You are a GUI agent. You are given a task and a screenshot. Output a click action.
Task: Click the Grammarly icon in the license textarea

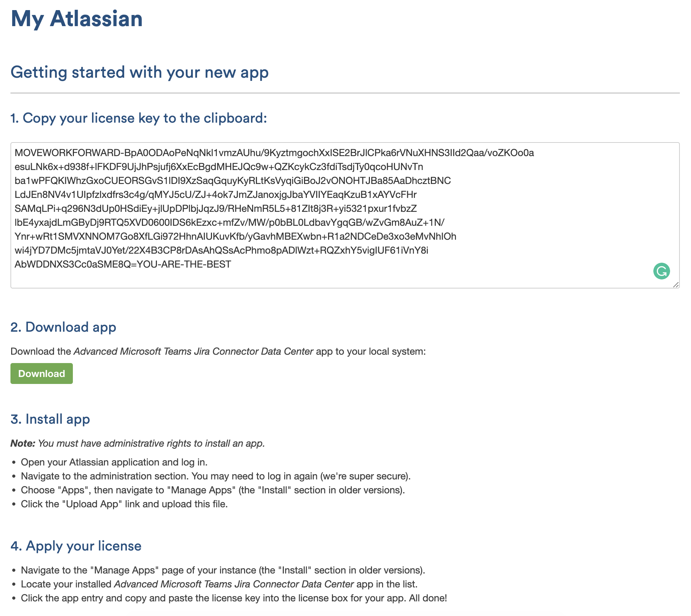tap(662, 271)
